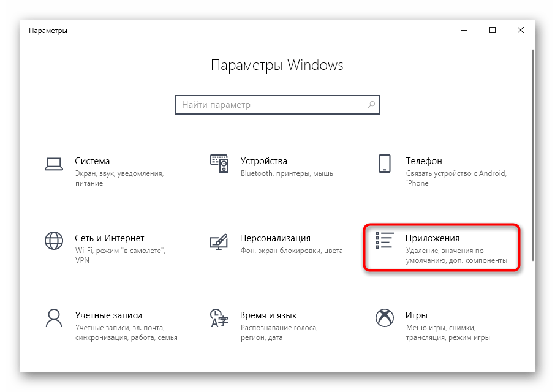Focus the Найти параметр search field
The height and width of the screenshot is (392, 555).
pos(277,105)
